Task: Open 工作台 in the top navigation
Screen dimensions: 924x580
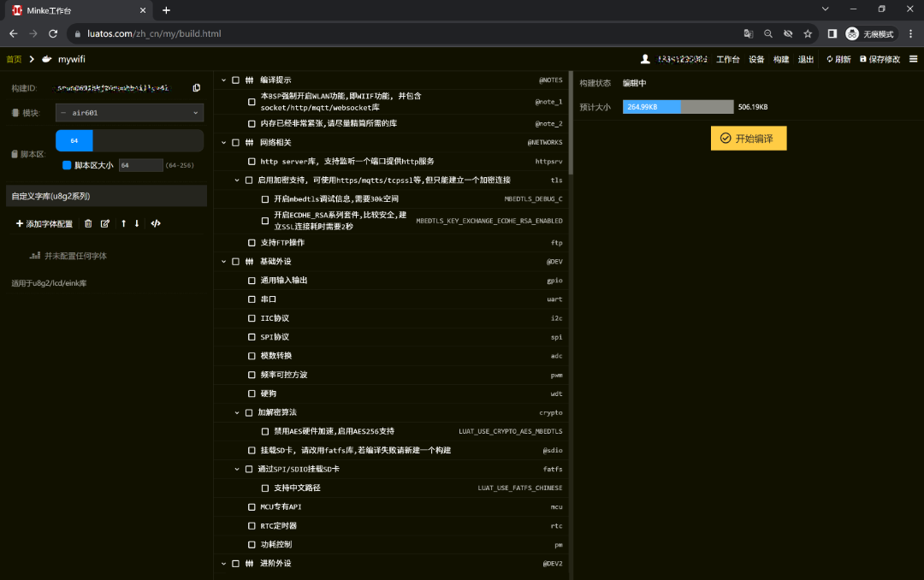Action: tap(728, 59)
